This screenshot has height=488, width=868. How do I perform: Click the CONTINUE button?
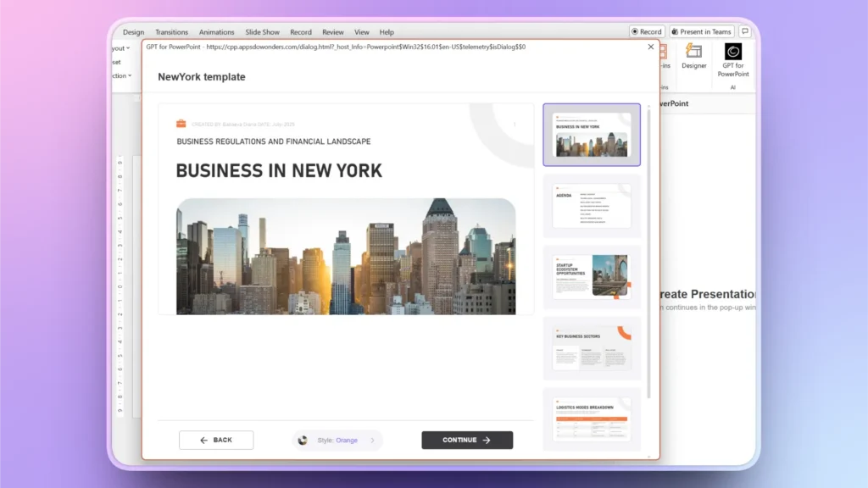click(x=467, y=440)
